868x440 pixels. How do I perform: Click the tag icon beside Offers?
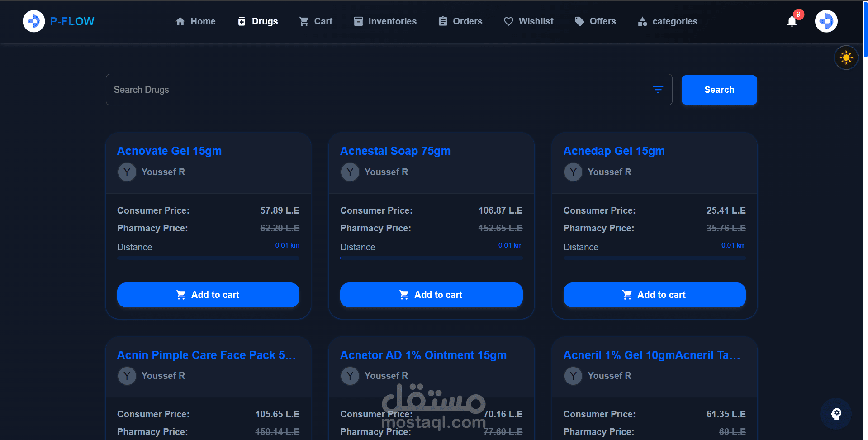(579, 21)
